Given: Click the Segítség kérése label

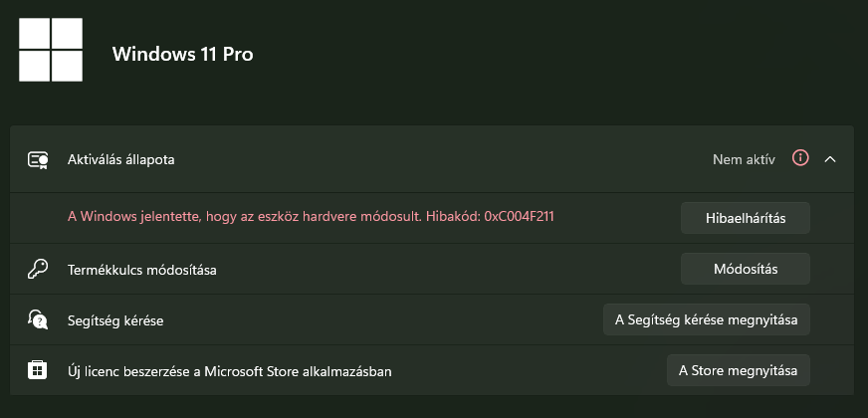Looking at the screenshot, I should [x=115, y=320].
